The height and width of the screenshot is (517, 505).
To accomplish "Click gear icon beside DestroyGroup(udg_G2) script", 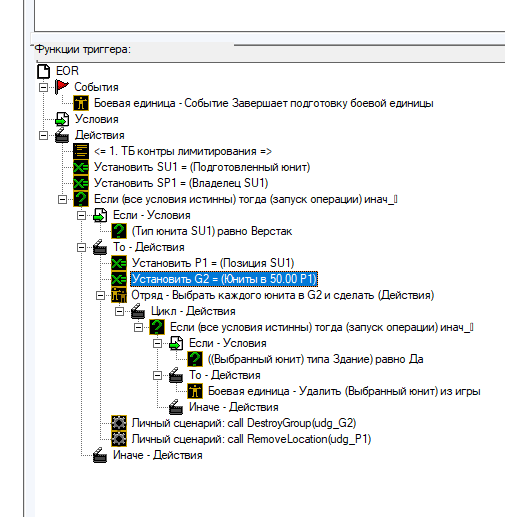I will point(119,423).
